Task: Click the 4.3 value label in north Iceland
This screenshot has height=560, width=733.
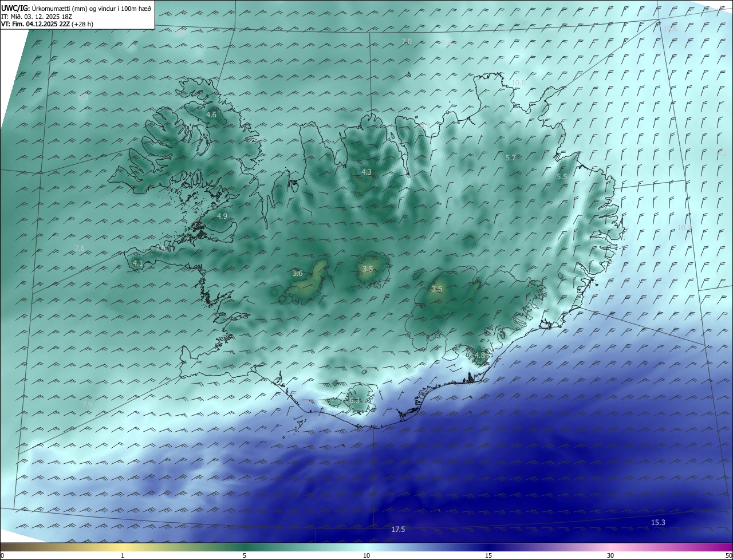Action: 366,172
